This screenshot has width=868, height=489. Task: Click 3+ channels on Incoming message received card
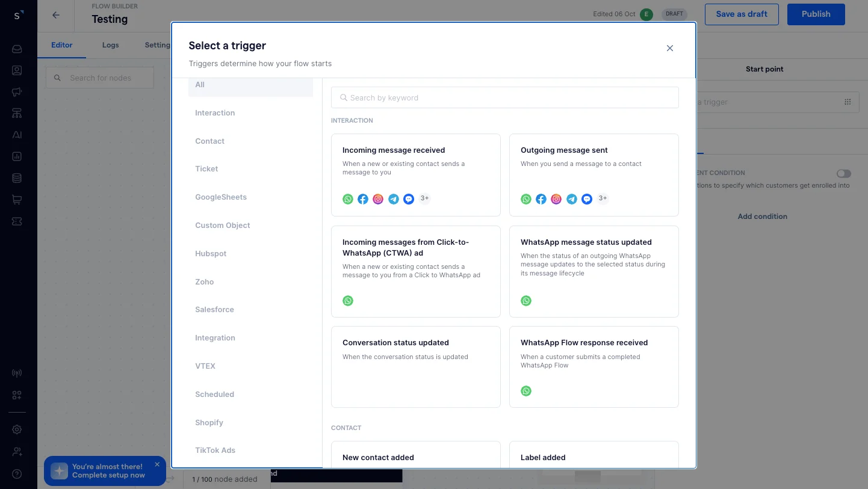click(x=424, y=198)
